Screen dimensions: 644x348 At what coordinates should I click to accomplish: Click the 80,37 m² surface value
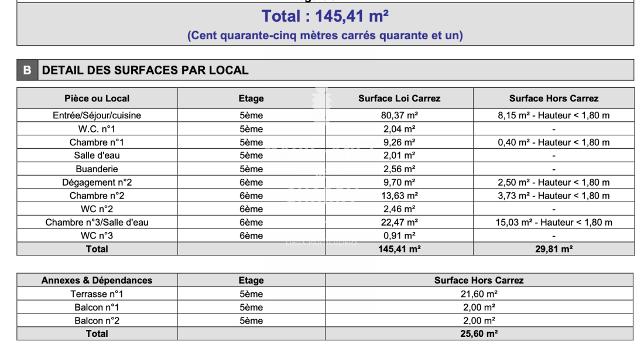point(399,115)
